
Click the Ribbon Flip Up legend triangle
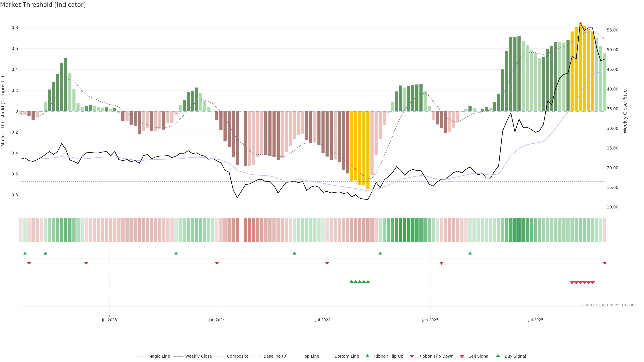point(367,356)
